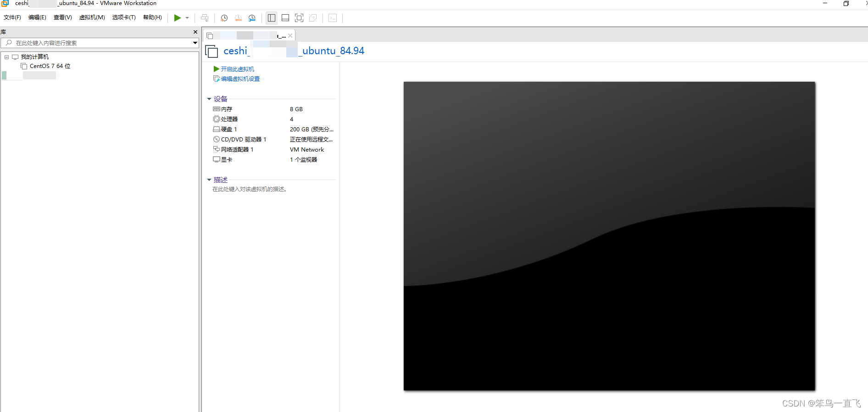The width and height of the screenshot is (868, 412).
Task: Close the library panel with its X
Action: click(x=195, y=32)
